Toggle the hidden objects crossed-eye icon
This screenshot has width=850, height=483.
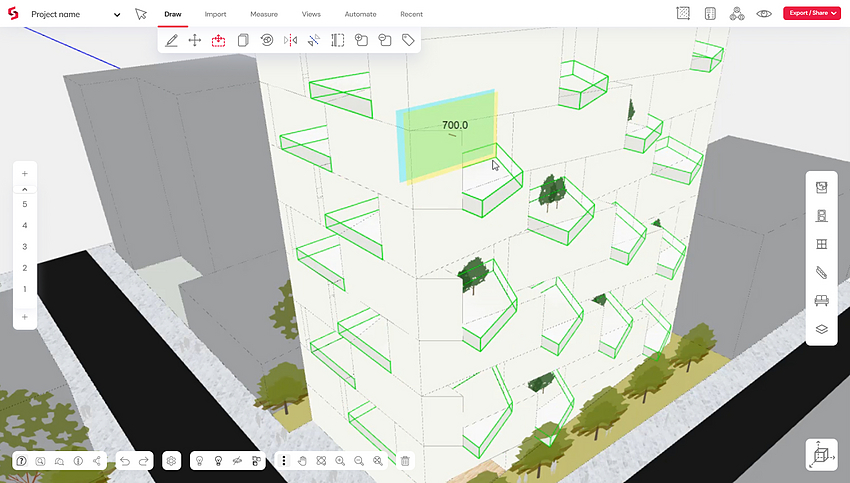coord(237,461)
